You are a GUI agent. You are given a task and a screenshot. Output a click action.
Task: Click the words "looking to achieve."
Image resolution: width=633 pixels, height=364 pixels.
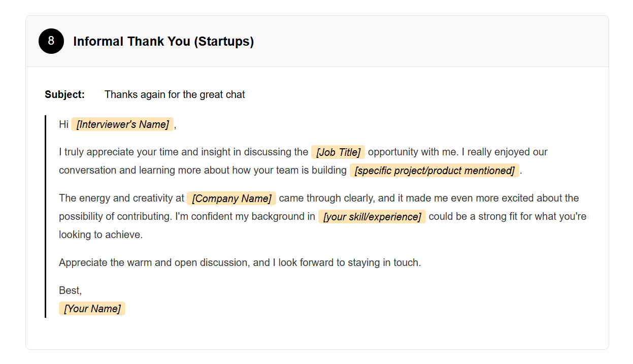tap(101, 235)
